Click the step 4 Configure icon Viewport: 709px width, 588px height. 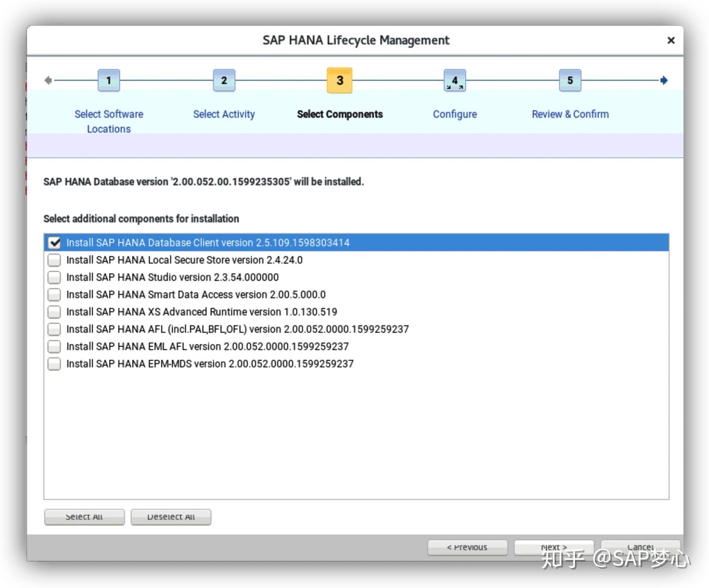(455, 80)
